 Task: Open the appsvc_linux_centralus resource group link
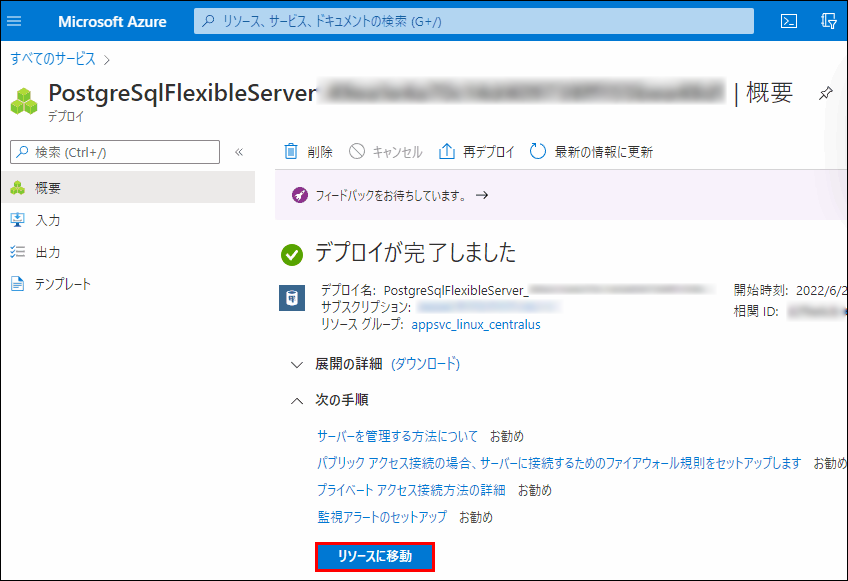click(x=476, y=325)
